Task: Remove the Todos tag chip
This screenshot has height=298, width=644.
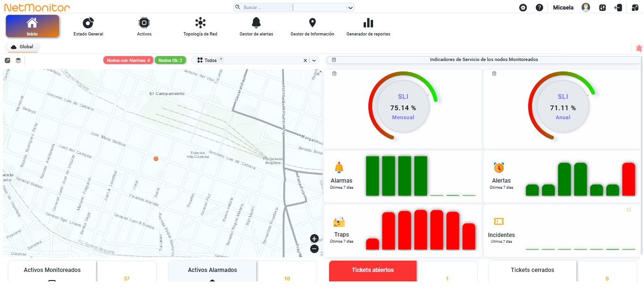Action: tap(221, 59)
